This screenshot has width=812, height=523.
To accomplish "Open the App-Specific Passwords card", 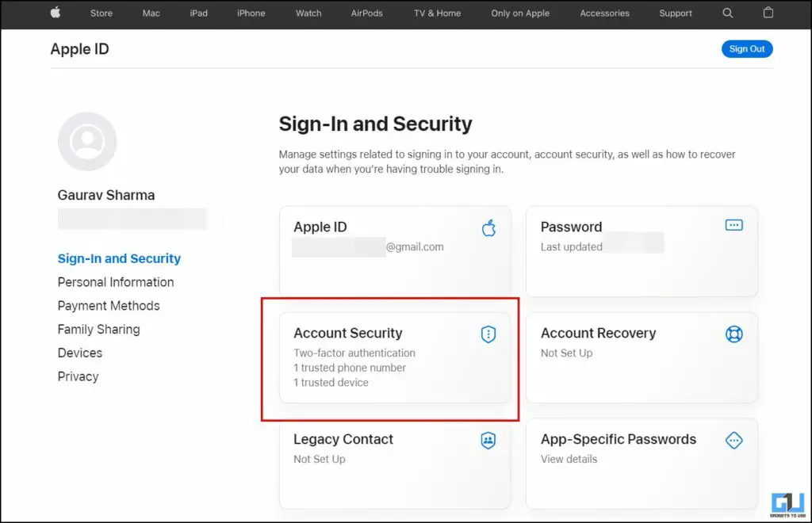I will [642, 464].
